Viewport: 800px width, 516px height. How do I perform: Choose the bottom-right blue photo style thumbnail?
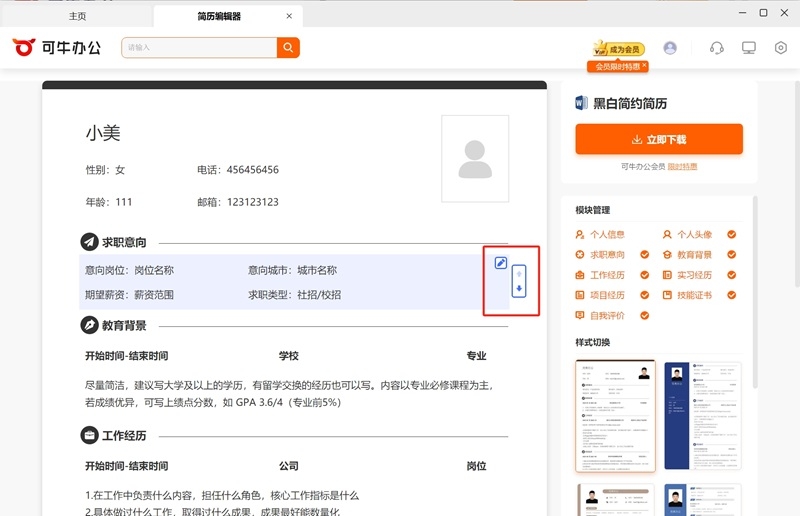703,500
